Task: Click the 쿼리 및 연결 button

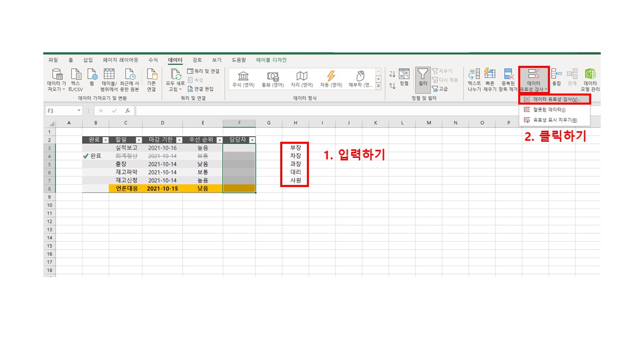Action: pyautogui.click(x=203, y=71)
